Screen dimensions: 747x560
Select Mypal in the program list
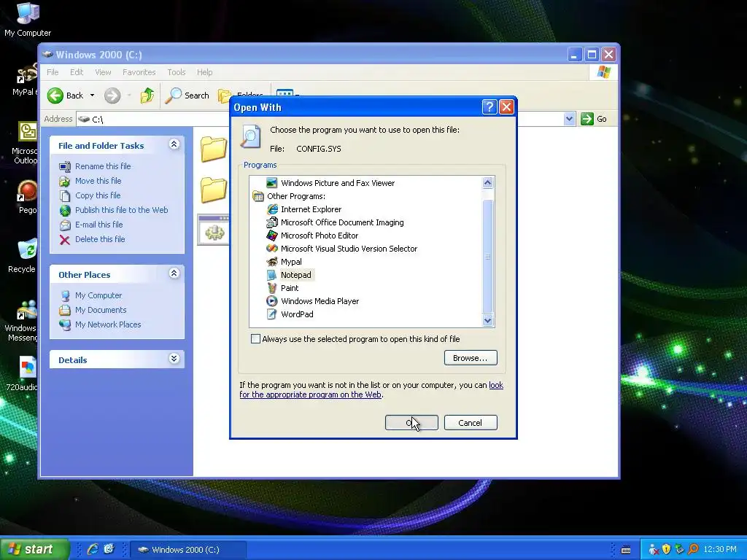point(284,262)
